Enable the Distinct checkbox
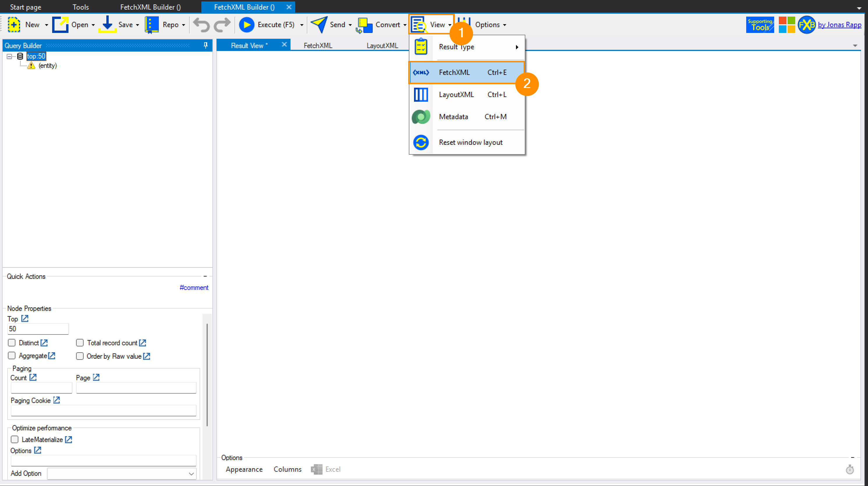 12,343
